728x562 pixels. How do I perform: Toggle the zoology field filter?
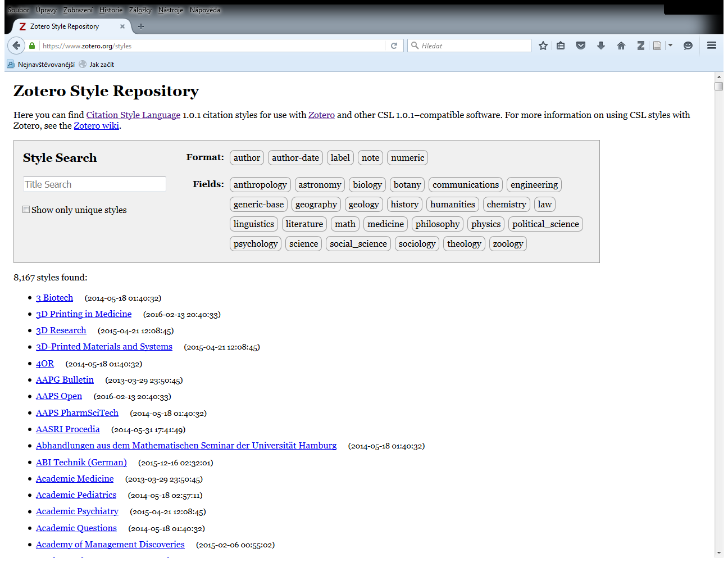click(x=508, y=244)
